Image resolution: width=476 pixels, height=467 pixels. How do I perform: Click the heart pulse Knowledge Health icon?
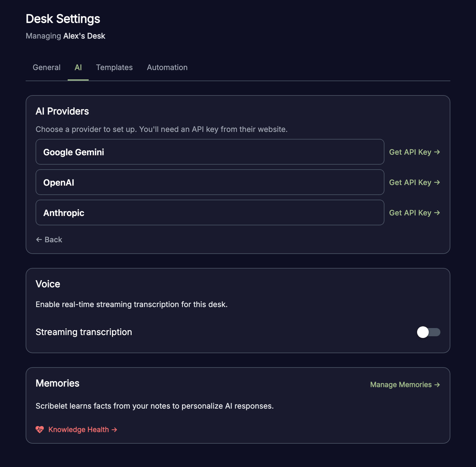pos(40,430)
